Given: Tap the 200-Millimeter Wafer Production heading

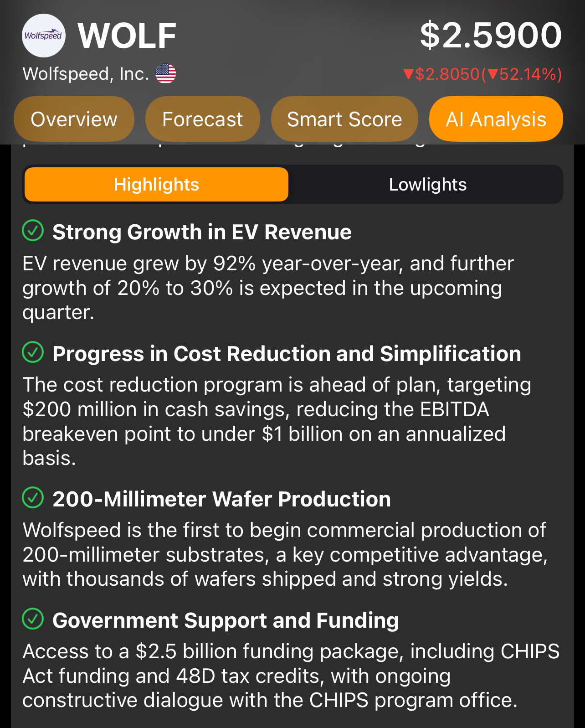Looking at the screenshot, I should [221, 499].
